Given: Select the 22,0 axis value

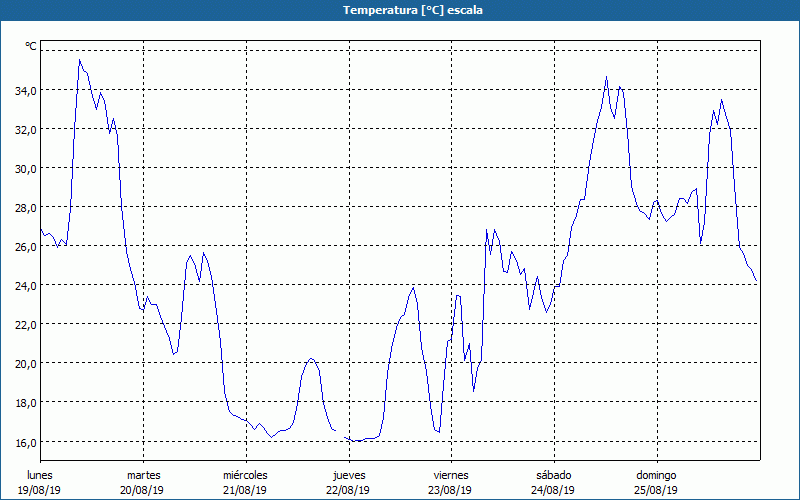Looking at the screenshot, I should pos(26,324).
